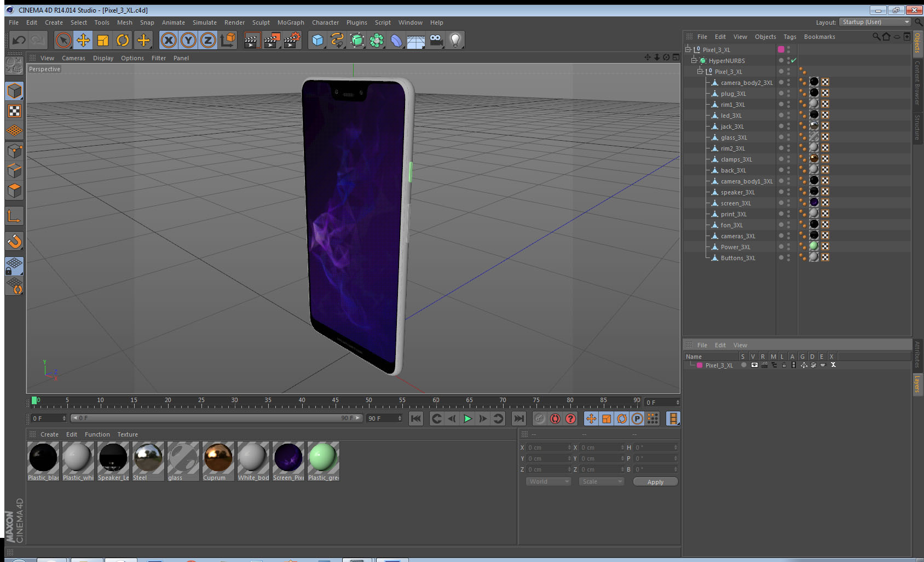Click the coordinate system toggle icon
Screen dimensions: 924x562
(228, 40)
